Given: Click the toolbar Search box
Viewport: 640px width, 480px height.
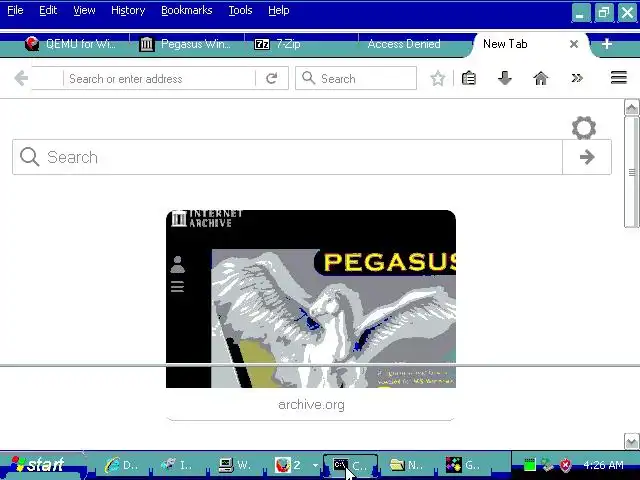Looking at the screenshot, I should 356,78.
